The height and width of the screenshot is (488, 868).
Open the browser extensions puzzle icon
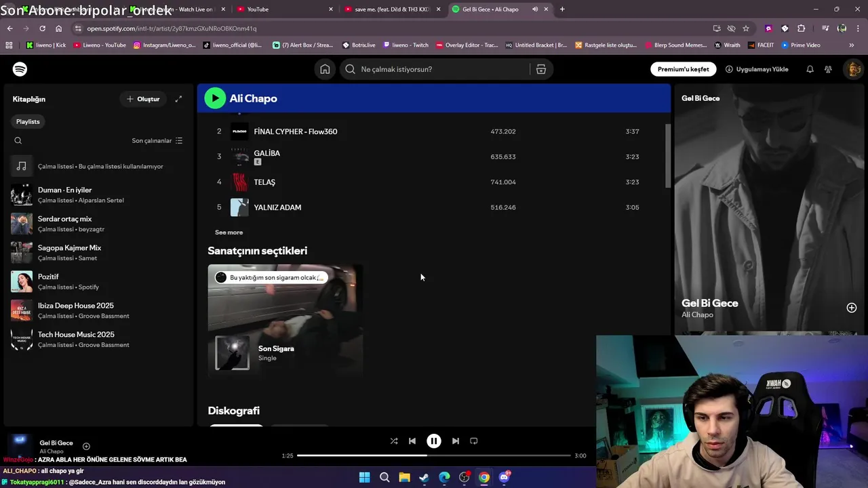coord(802,28)
